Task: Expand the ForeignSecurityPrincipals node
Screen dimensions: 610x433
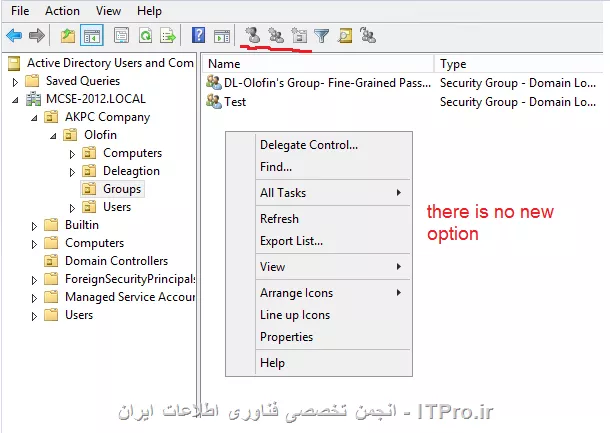Action: pos(34,280)
